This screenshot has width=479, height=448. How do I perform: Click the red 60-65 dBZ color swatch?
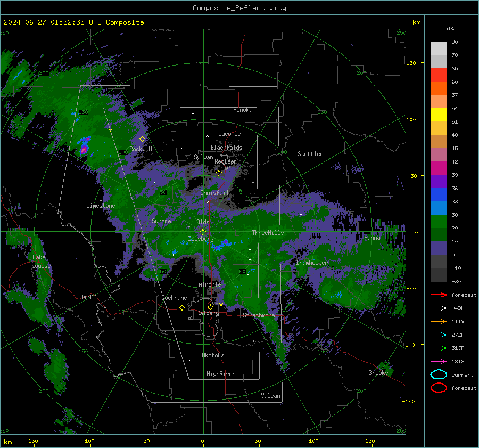pos(439,75)
